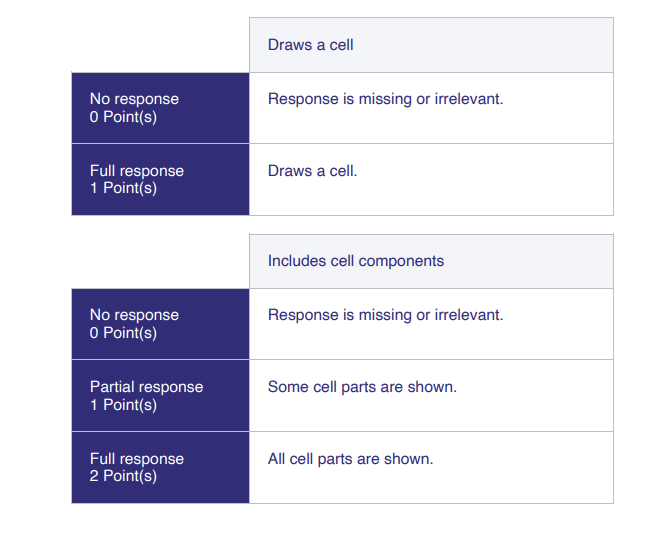Click the 'Includes cell components' criterion header
Screen dimensions: 668x540
pos(431,261)
